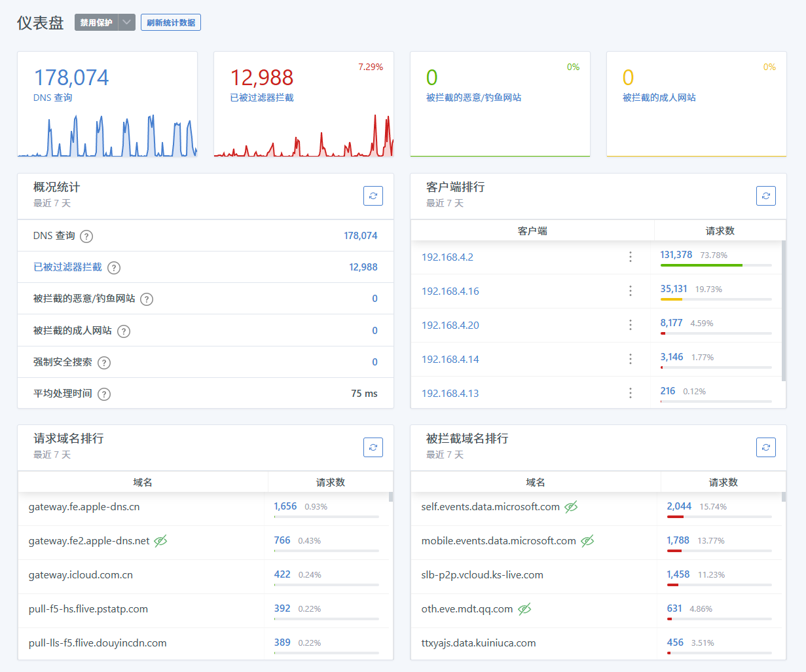Click the 刷新统计数据 button
Screen dimensions: 806x672
(x=171, y=22)
